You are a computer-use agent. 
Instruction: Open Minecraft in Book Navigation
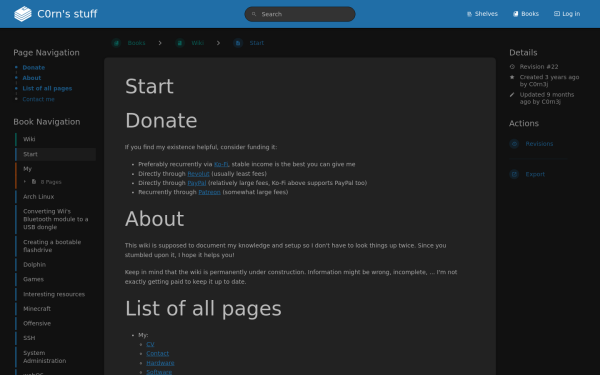pyautogui.click(x=55, y=309)
